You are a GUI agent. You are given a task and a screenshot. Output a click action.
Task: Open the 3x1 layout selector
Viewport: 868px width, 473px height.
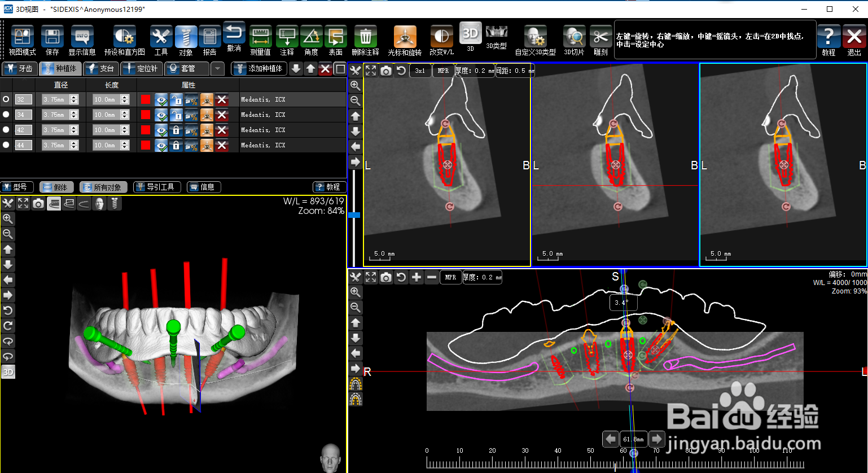tap(420, 71)
